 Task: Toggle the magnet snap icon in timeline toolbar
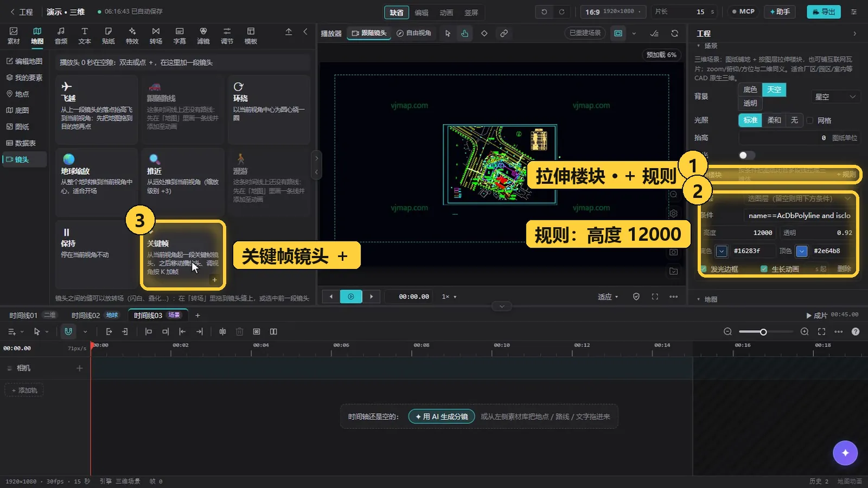pos(68,331)
